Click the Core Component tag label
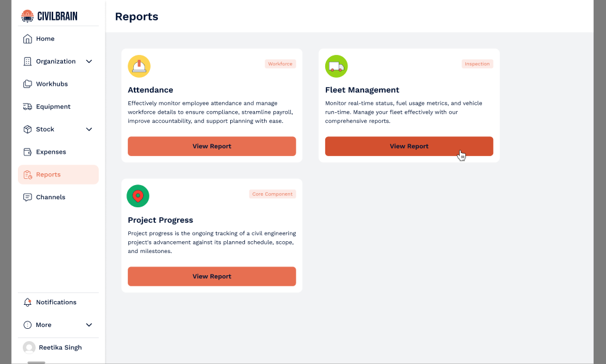This screenshot has height=364, width=606. pyautogui.click(x=273, y=194)
